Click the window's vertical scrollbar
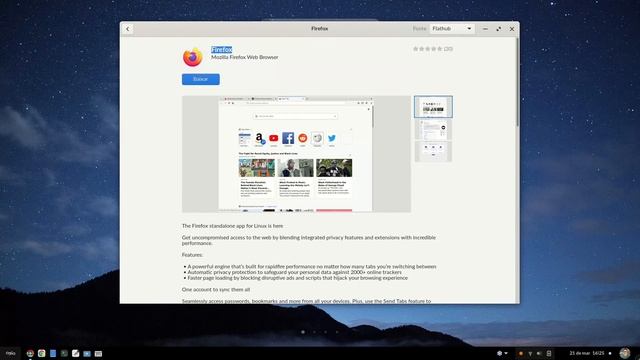Viewport: 640px width, 360px height. tap(518, 82)
